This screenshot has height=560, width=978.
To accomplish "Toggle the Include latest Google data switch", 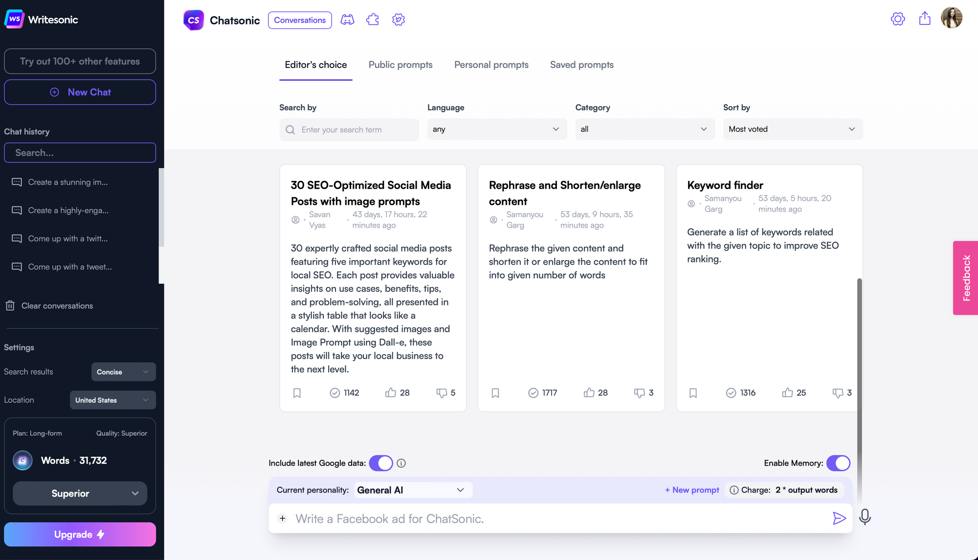I will tap(381, 463).
